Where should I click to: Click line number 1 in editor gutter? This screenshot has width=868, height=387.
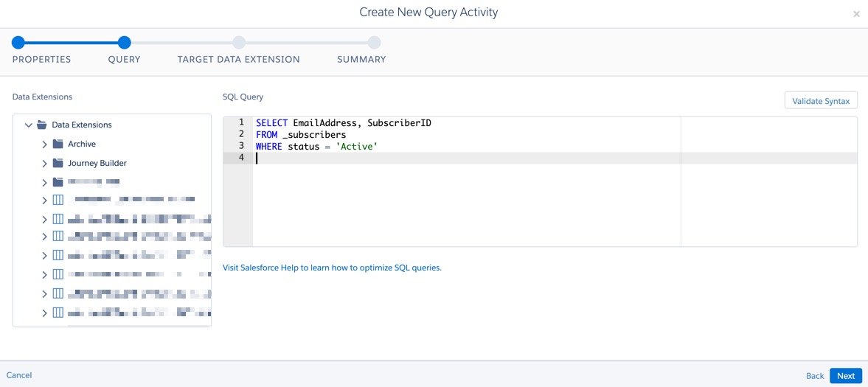click(x=241, y=122)
